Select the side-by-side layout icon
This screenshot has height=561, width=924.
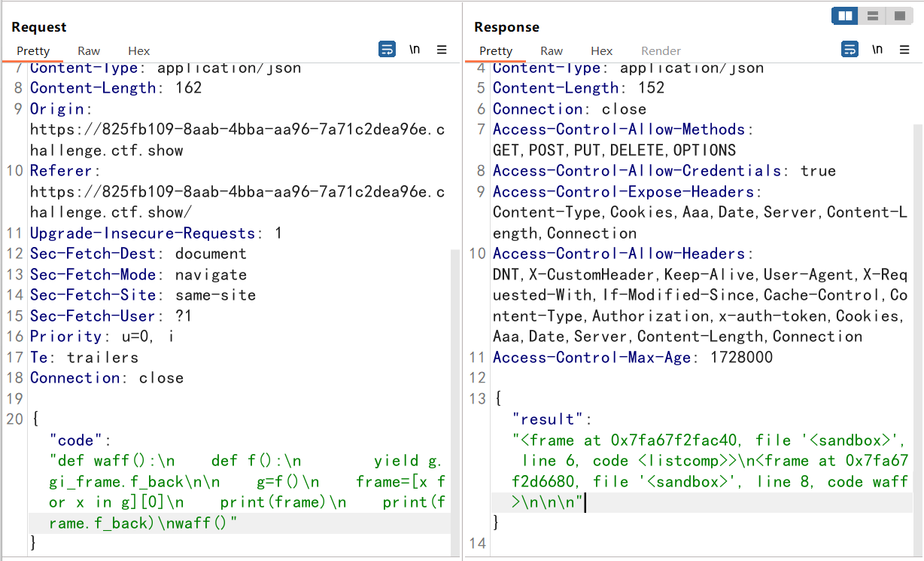pyautogui.click(x=845, y=16)
